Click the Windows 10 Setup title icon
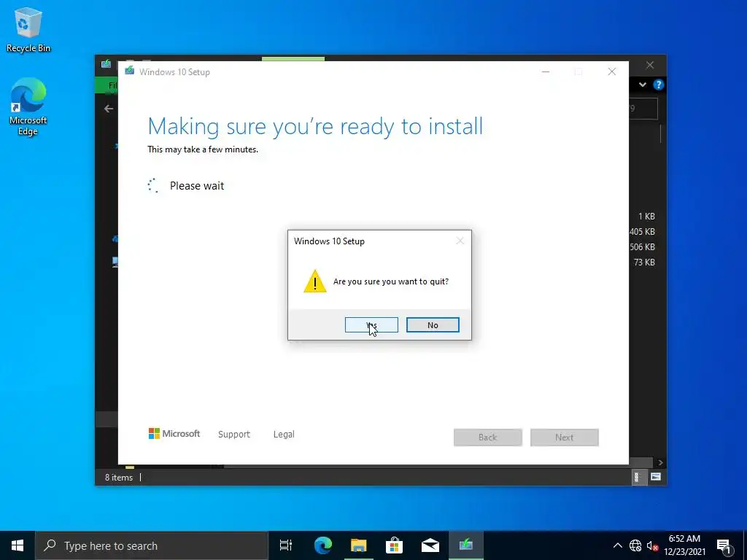Screen dimensions: 747x560 tap(130, 71)
